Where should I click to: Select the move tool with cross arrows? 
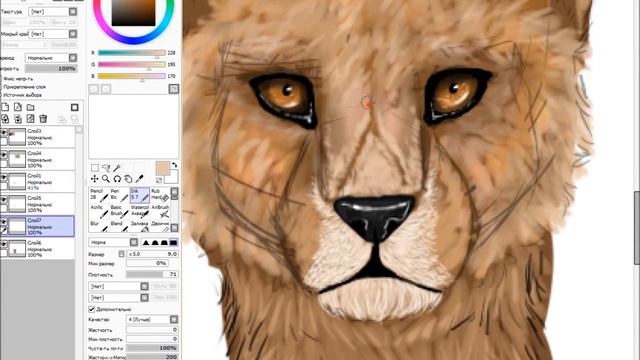coord(94,179)
